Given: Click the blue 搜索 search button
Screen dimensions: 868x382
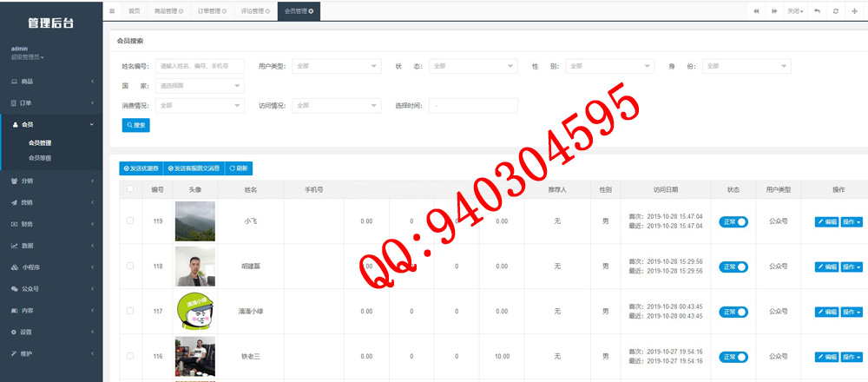Looking at the screenshot, I should (136, 125).
